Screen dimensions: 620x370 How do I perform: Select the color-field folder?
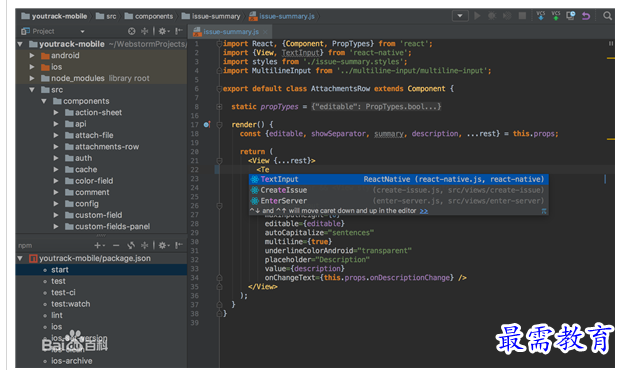click(89, 181)
